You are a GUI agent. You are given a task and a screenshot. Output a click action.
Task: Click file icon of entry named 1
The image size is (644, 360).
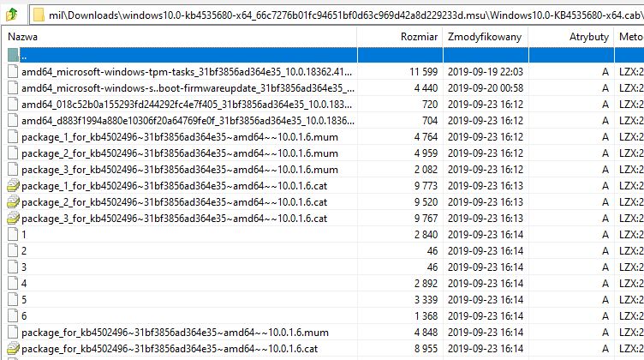click(13, 235)
